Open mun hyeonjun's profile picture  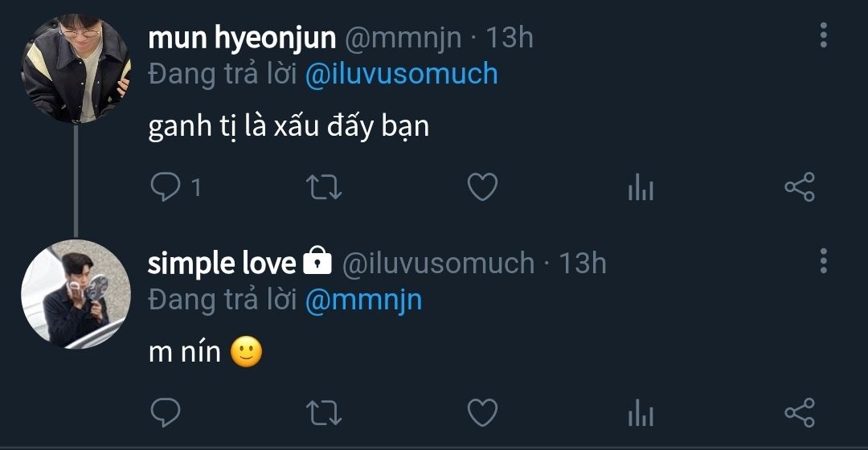click(76, 68)
